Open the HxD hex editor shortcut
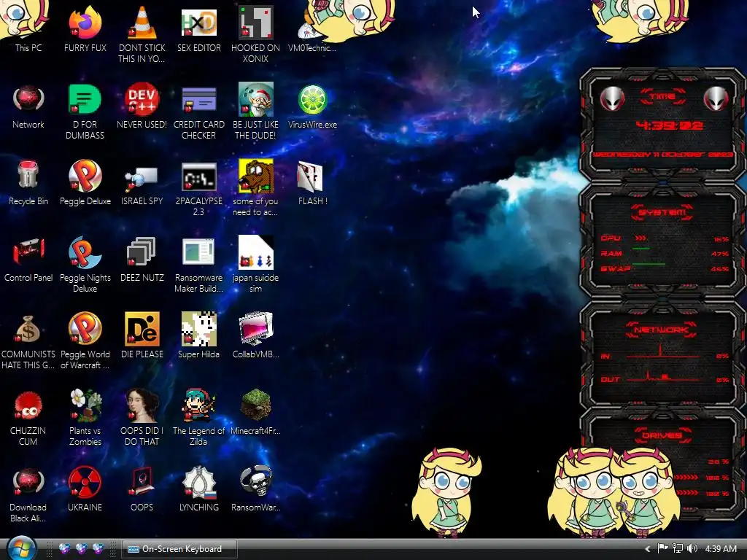This screenshot has height=560, width=747. (198, 28)
